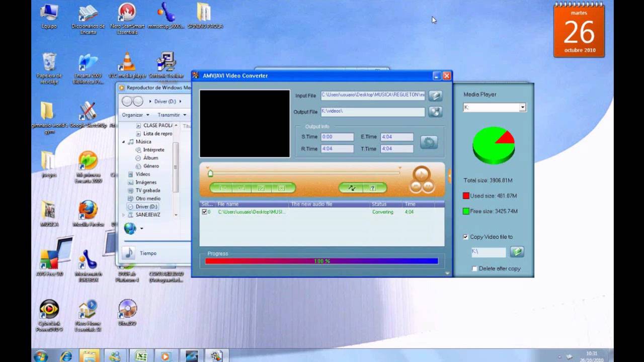Collapse the Media Player side panel arrow
644x362 pixels.
point(449,175)
